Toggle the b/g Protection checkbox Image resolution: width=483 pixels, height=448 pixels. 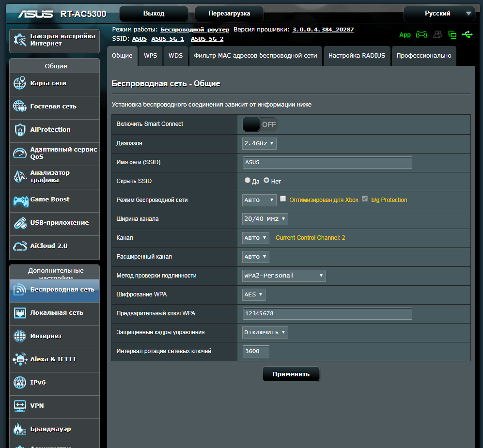365,199
